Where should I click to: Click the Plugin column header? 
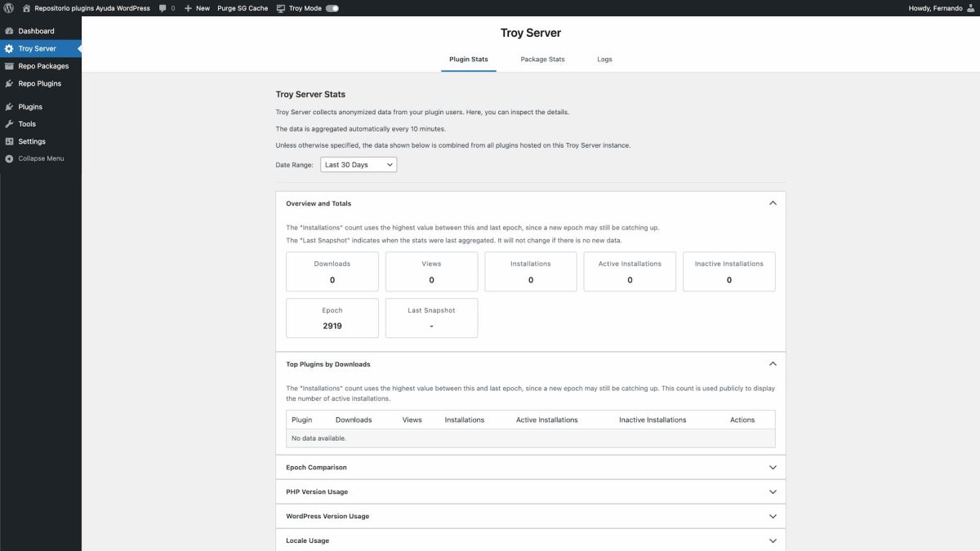pyautogui.click(x=302, y=420)
